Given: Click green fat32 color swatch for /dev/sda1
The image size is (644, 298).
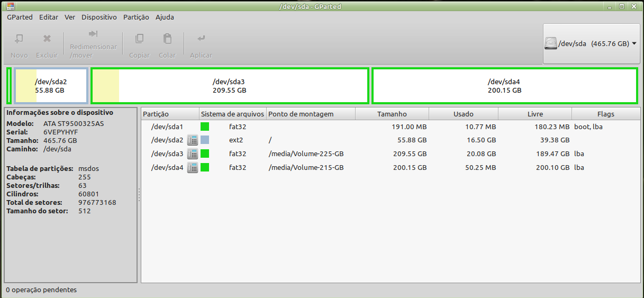Looking at the screenshot, I should (x=205, y=127).
